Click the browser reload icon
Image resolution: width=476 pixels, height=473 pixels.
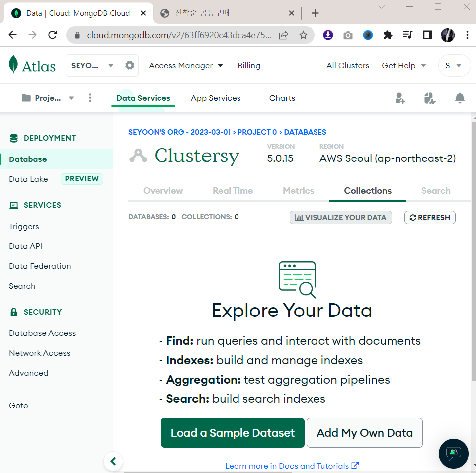(53, 35)
